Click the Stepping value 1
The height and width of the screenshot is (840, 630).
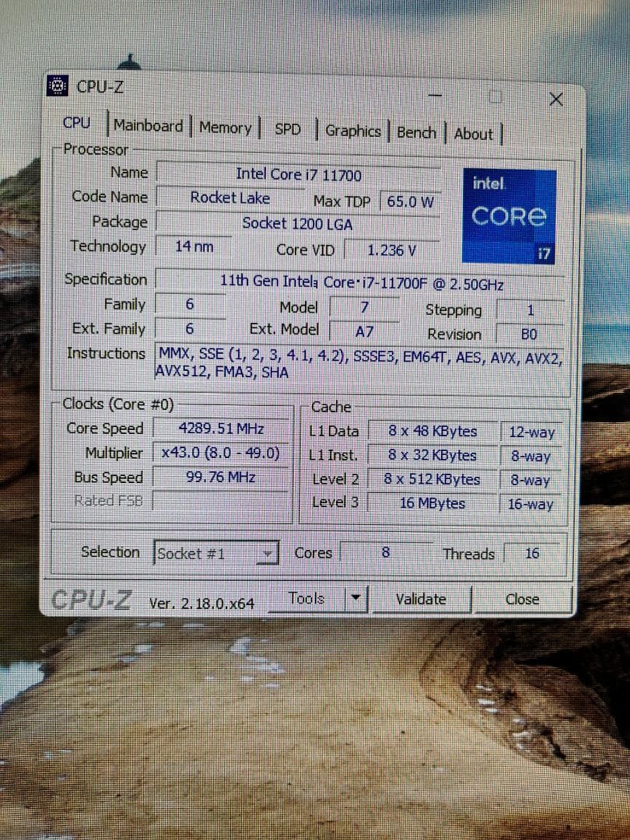(x=530, y=310)
